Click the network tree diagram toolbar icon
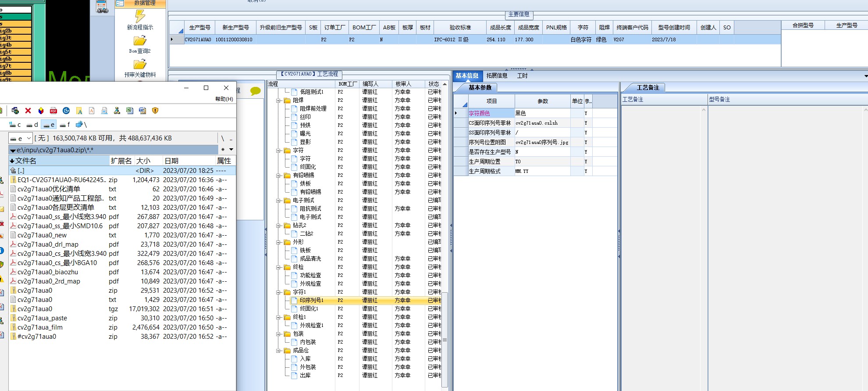The image size is (868, 391). (x=117, y=111)
